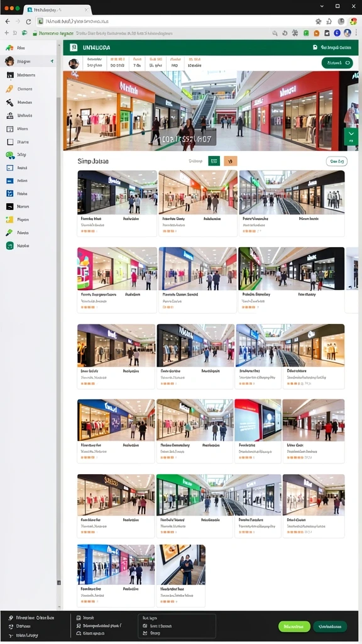
Task: Open the green square extension in the bookmarks bar
Action: click(x=306, y=33)
